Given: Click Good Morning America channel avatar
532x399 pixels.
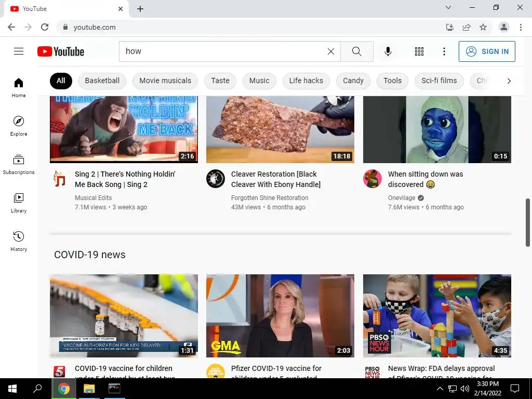Looking at the screenshot, I should pos(216,371).
